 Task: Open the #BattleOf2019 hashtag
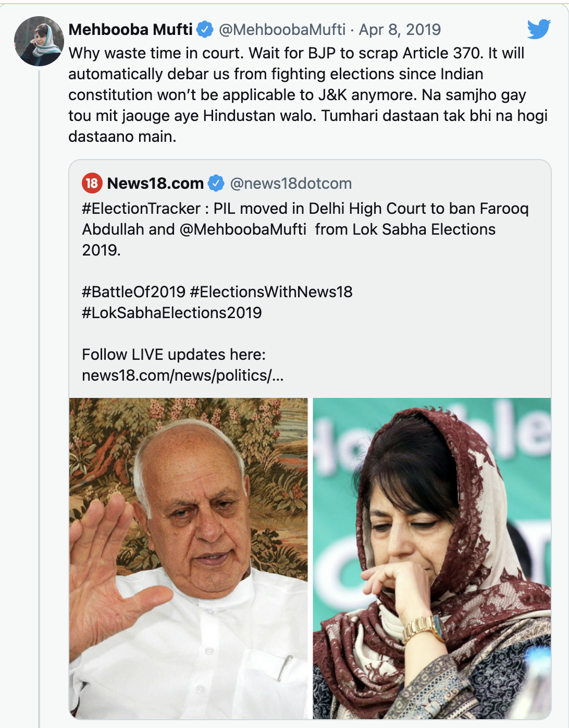[133, 292]
